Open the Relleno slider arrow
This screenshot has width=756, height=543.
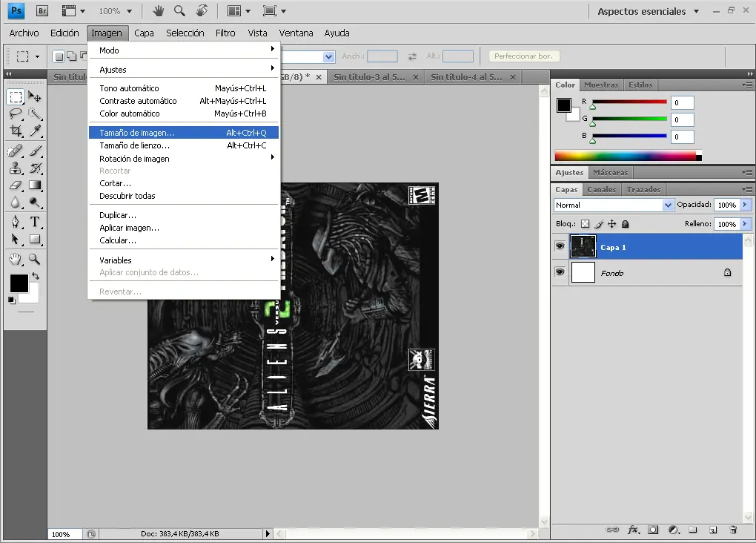coord(745,224)
